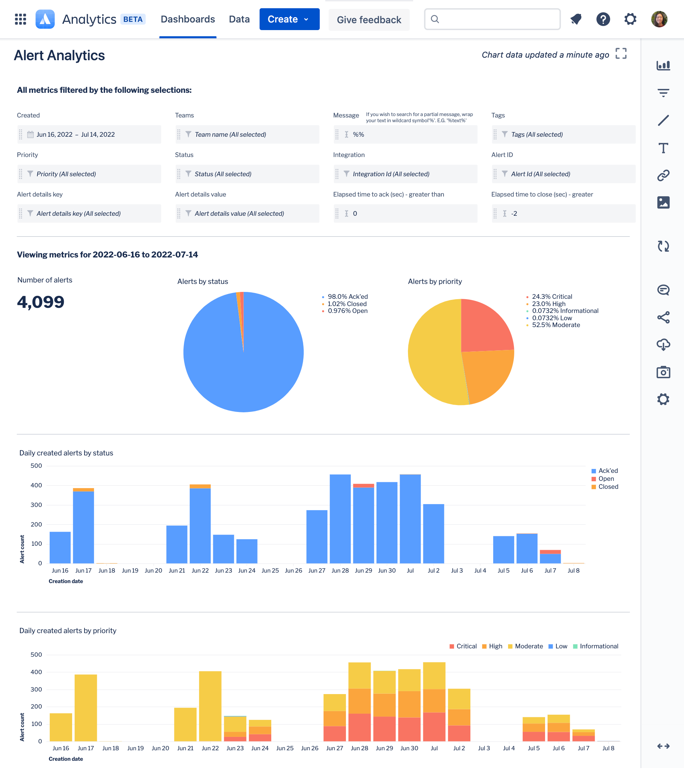Expand Alert details key dropdown
This screenshot has height=784, width=684.
pos(89,213)
